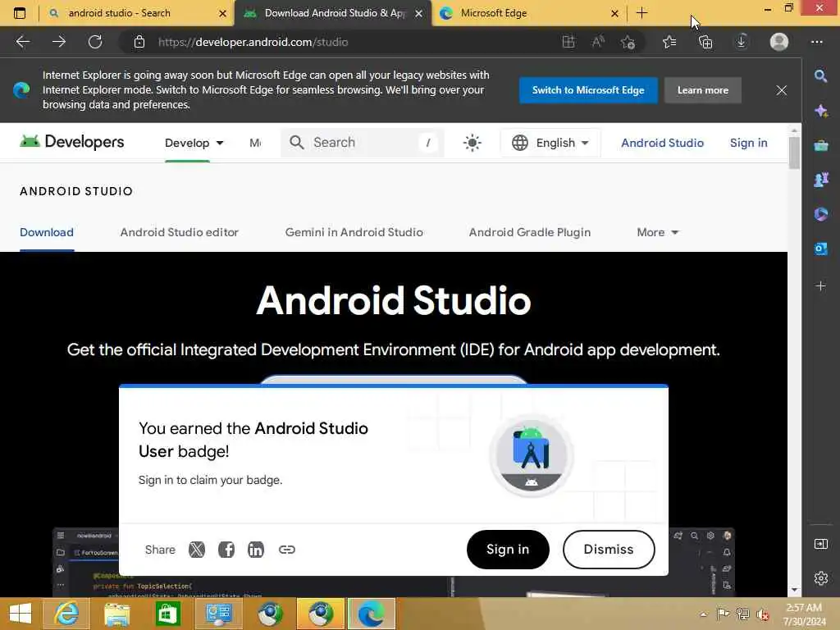Open the Android Studio editor tab
This screenshot has height=630, width=840.
coord(180,232)
